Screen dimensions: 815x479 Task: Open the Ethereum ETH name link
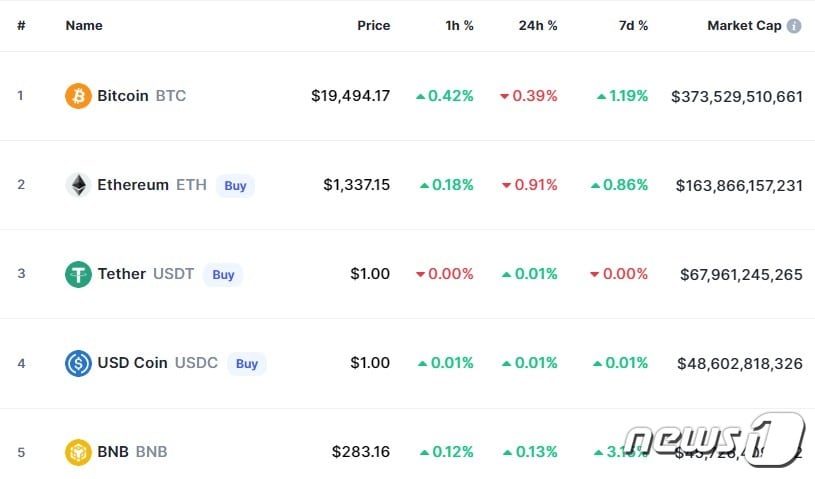click(151, 185)
